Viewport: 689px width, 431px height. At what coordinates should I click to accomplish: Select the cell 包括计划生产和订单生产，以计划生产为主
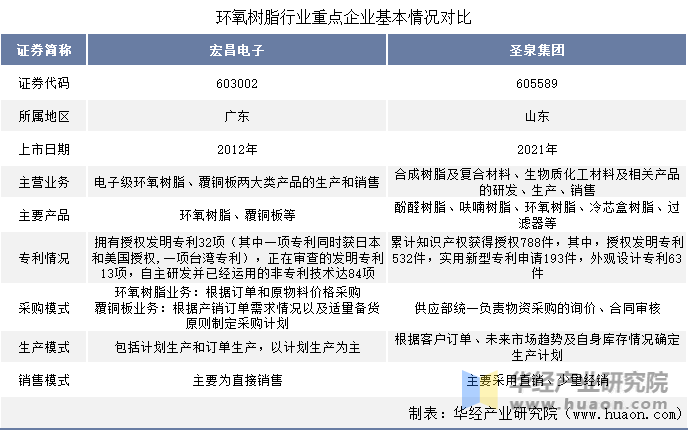[237, 347]
